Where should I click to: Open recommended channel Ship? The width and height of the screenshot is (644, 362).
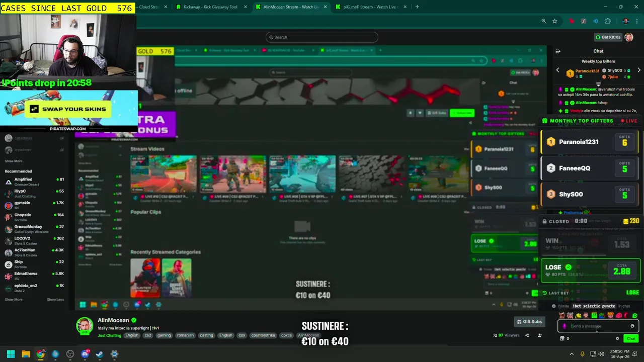(35, 264)
